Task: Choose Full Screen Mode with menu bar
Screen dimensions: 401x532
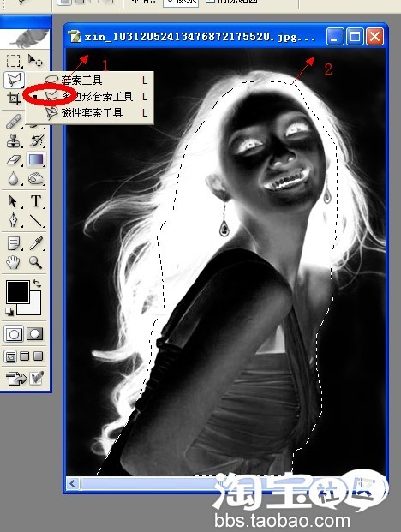Action: [x=25, y=356]
